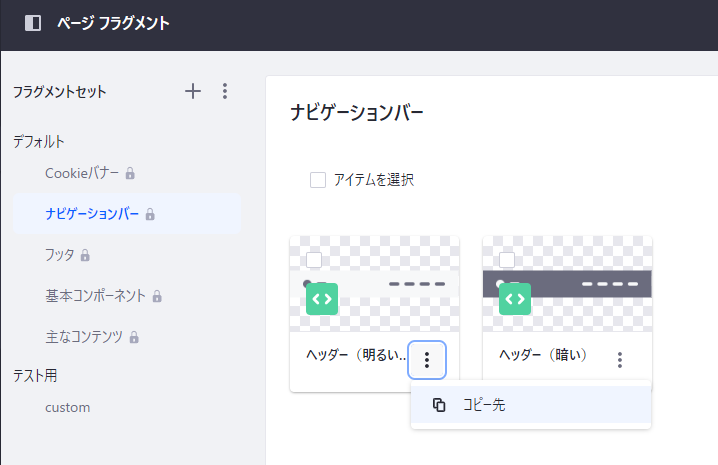Viewport: 718px width, 465px height.
Task: Open the Cookieバナー fragment set
Action: (x=82, y=173)
